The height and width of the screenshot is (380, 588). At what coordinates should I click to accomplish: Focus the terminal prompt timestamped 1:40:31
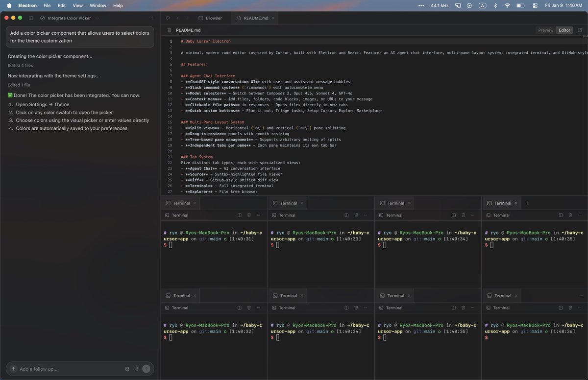(x=214, y=239)
